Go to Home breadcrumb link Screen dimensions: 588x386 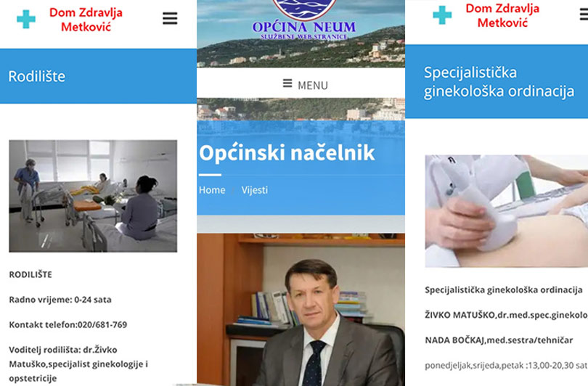(x=212, y=190)
